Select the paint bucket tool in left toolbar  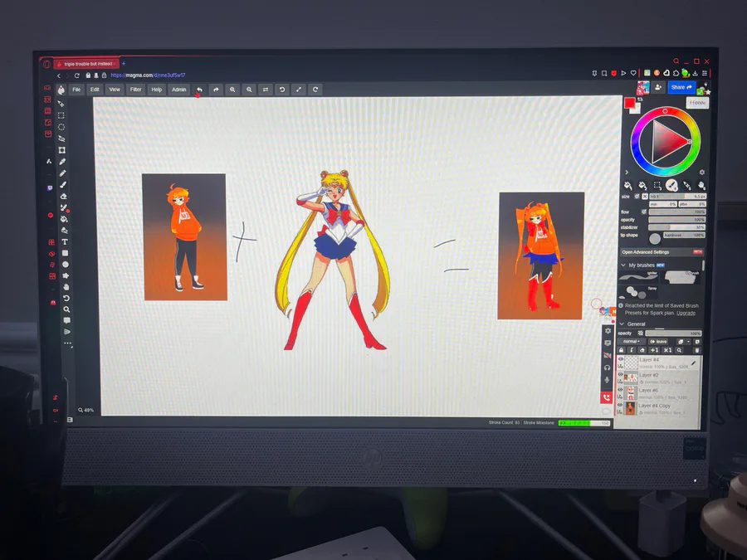(x=64, y=219)
